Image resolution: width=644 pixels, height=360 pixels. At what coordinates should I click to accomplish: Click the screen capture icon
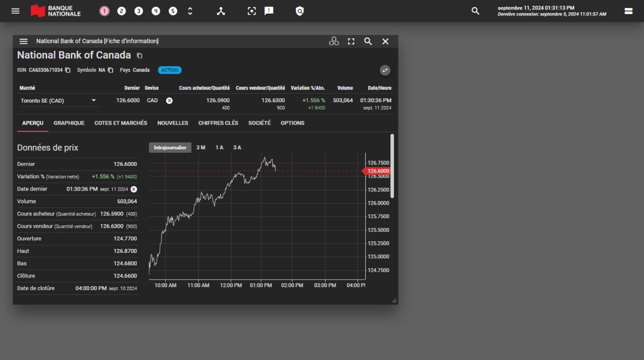252,11
